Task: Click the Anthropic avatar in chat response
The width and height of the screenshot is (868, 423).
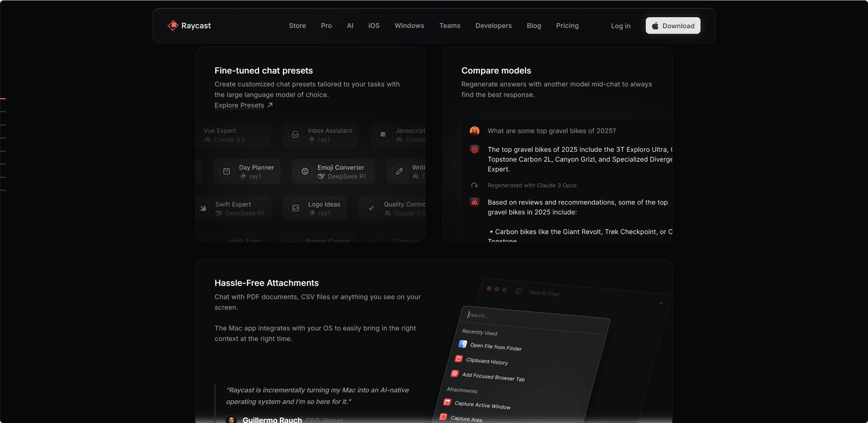Action: tap(475, 202)
